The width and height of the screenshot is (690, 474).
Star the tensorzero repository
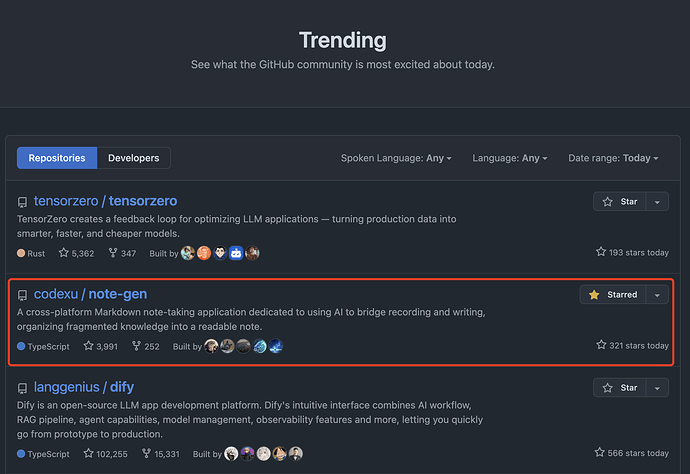620,202
